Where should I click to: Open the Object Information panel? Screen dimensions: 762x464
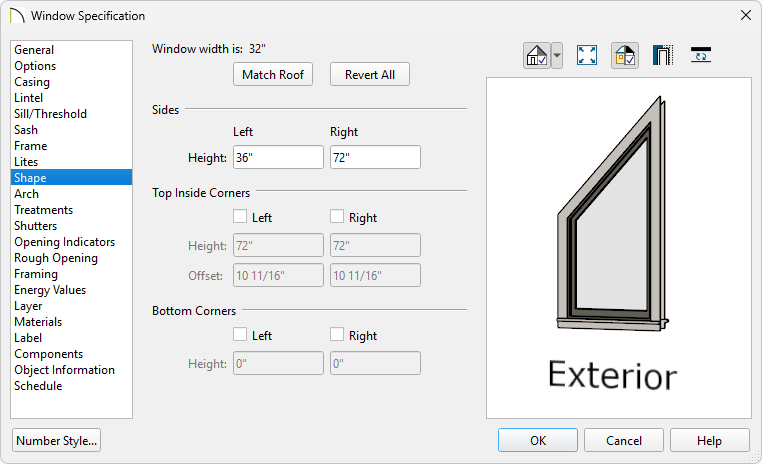click(71, 370)
